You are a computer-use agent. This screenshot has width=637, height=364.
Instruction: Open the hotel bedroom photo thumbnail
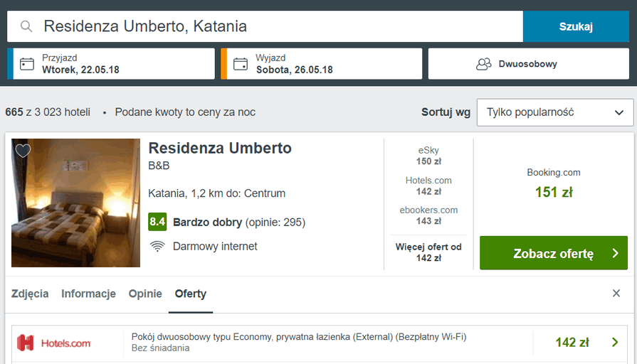[x=75, y=203]
